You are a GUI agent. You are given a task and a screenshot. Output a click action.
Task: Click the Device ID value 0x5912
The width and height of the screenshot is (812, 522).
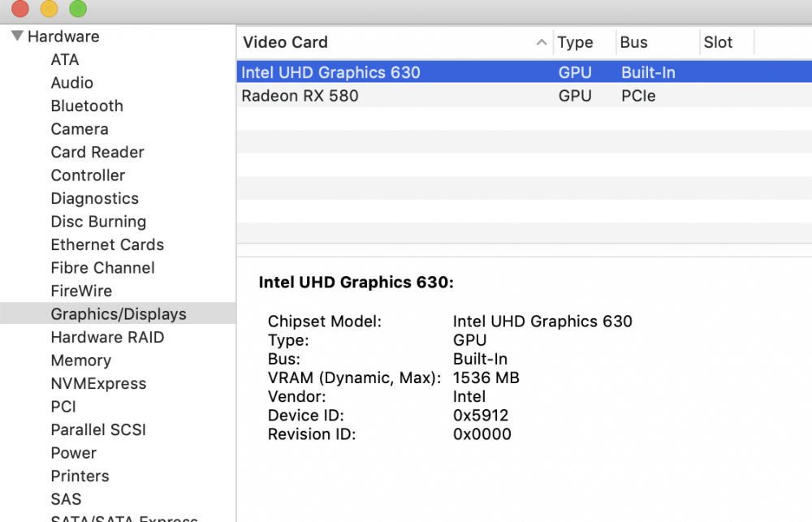pyautogui.click(x=481, y=416)
